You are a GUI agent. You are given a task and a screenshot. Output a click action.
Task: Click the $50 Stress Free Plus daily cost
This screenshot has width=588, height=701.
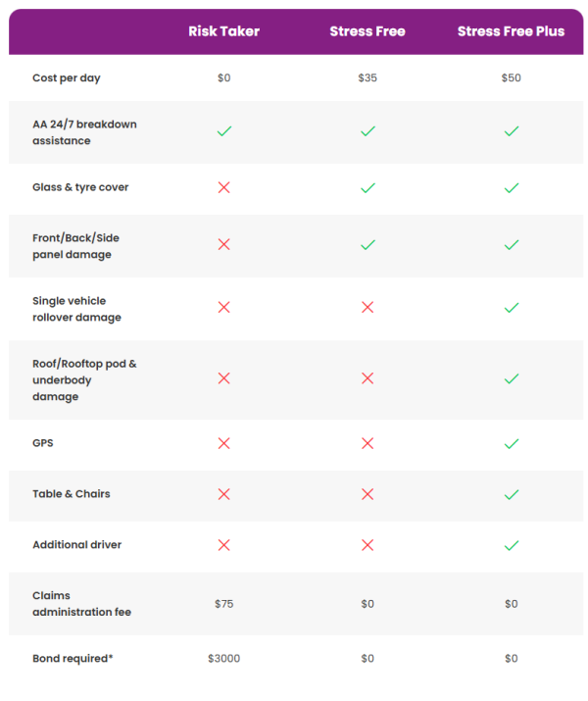[x=512, y=77]
